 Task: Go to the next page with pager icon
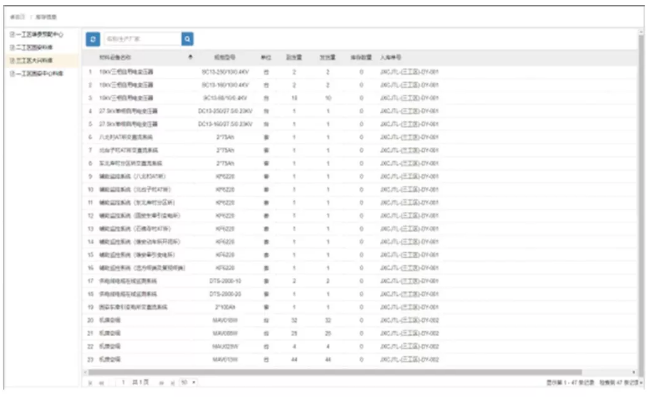click(161, 383)
